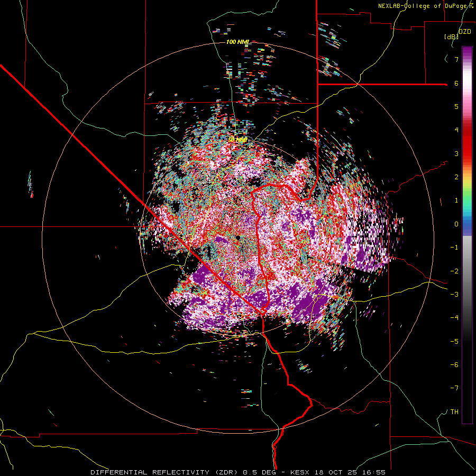Click the 100 NMI range ring label
Viewport: 476px width, 476px height.
(237, 42)
